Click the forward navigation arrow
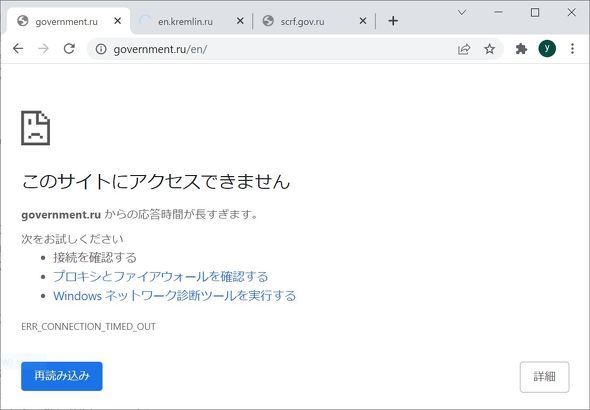The height and width of the screenshot is (410, 590). 44,49
